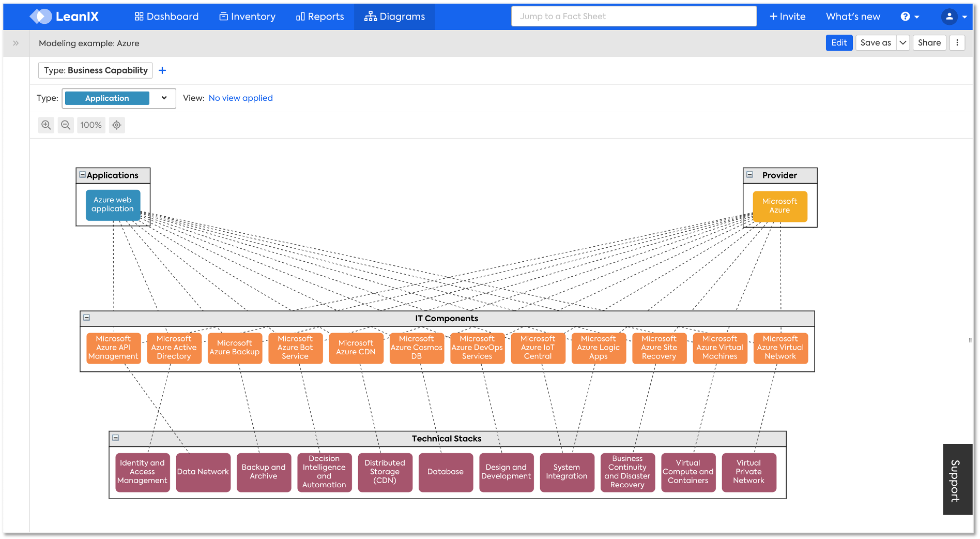Image resolution: width=980 pixels, height=539 pixels.
Task: Select the Azure web application node
Action: [113, 205]
